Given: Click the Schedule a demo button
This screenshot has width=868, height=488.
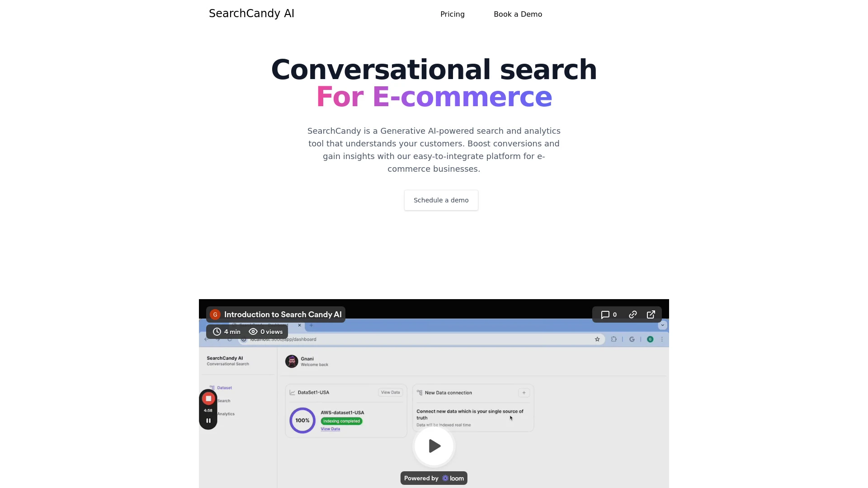Looking at the screenshot, I should pyautogui.click(x=441, y=200).
